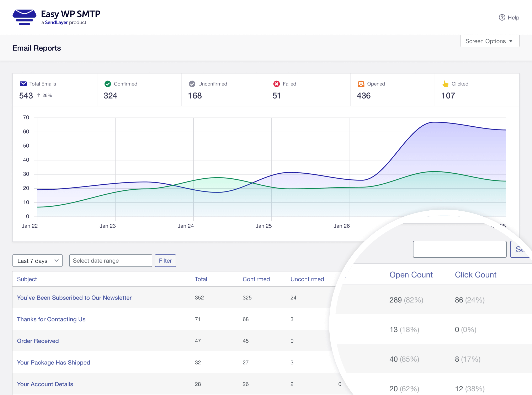Click the '86 (24%)' click count cell
The width and height of the screenshot is (532, 395).
[x=470, y=300]
